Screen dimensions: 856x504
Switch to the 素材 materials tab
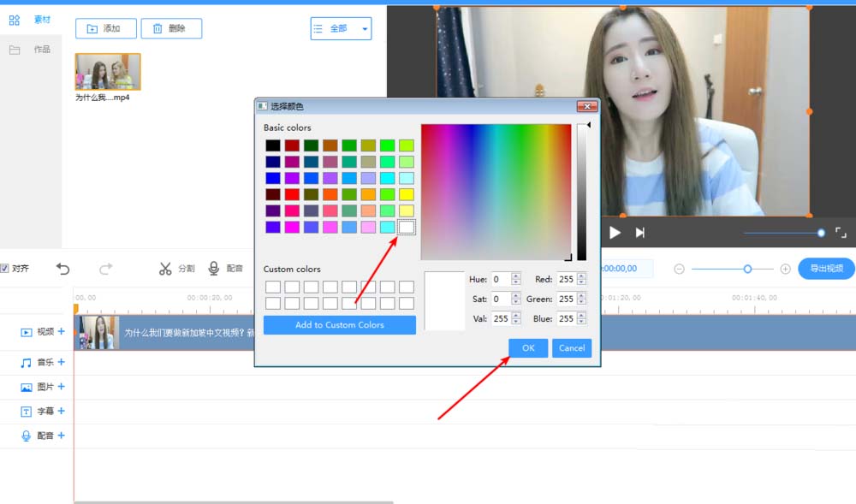(32, 20)
